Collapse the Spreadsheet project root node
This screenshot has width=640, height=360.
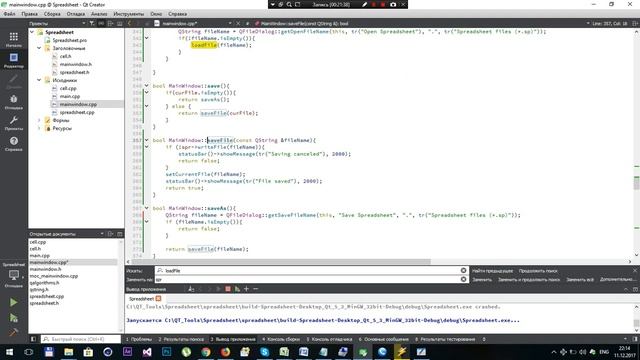[32, 32]
